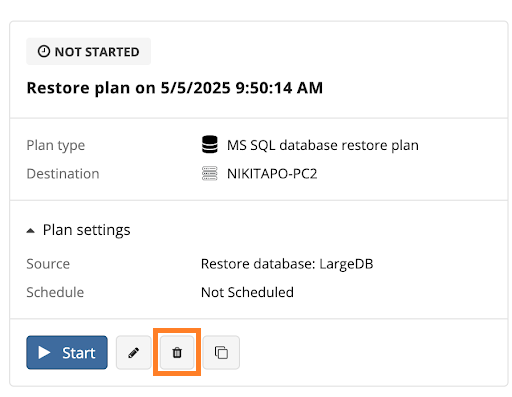Viewport: 512px width, 397px height.
Task: Select the restore plan title text
Action: click(x=175, y=88)
